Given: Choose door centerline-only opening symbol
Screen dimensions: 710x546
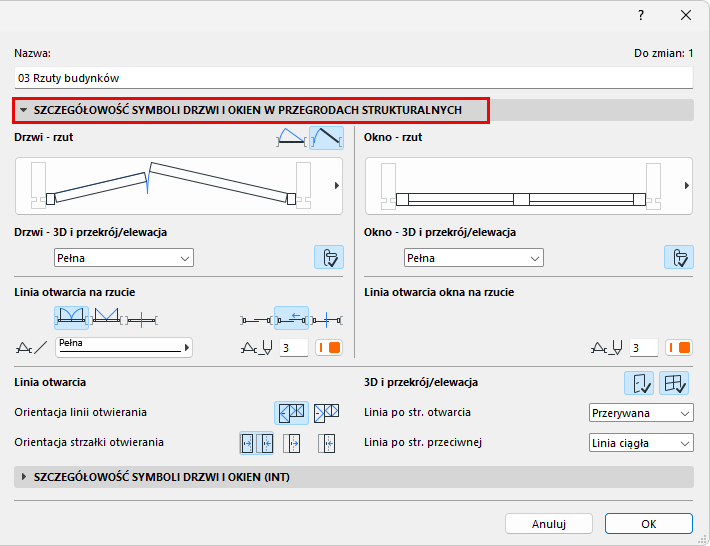Looking at the screenshot, I should (141, 320).
